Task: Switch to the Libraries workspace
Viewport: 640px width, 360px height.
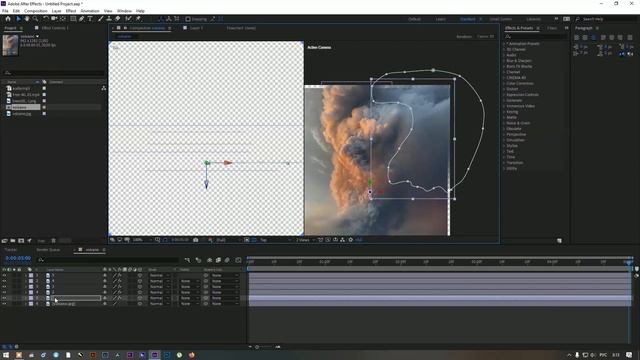Action: (533, 19)
